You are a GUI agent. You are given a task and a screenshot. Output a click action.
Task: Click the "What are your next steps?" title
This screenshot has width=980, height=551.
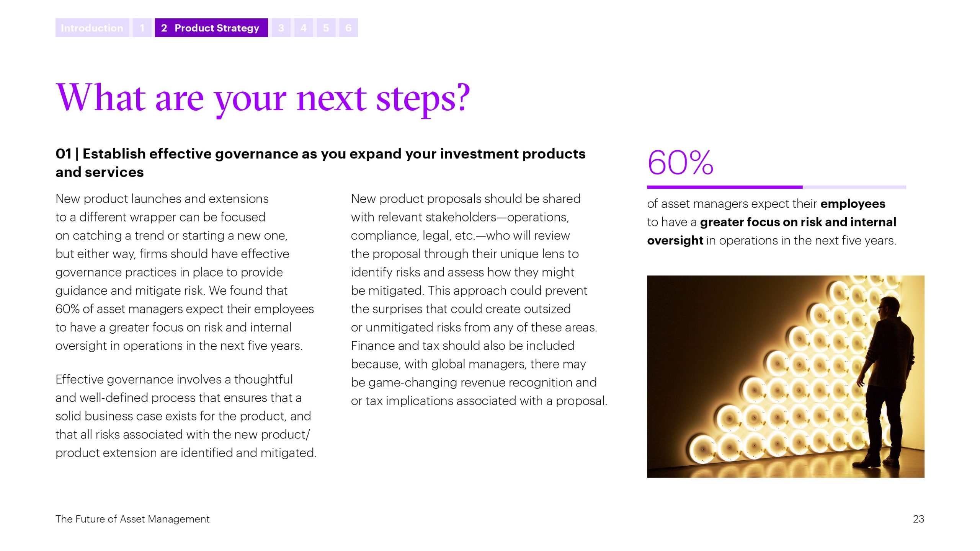(263, 98)
